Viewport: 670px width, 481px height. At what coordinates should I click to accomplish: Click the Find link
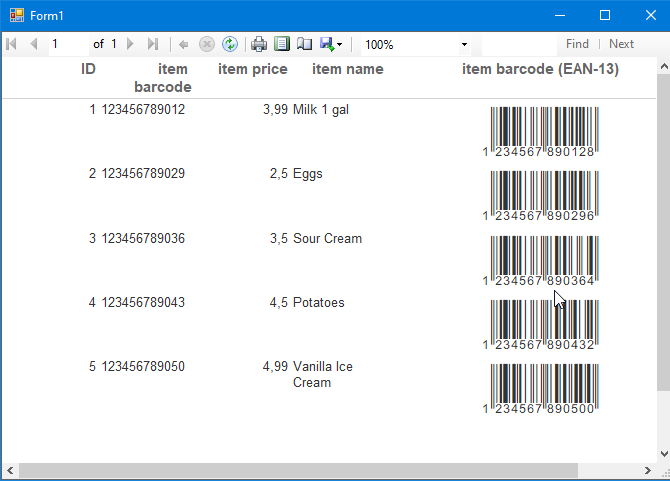coord(577,44)
